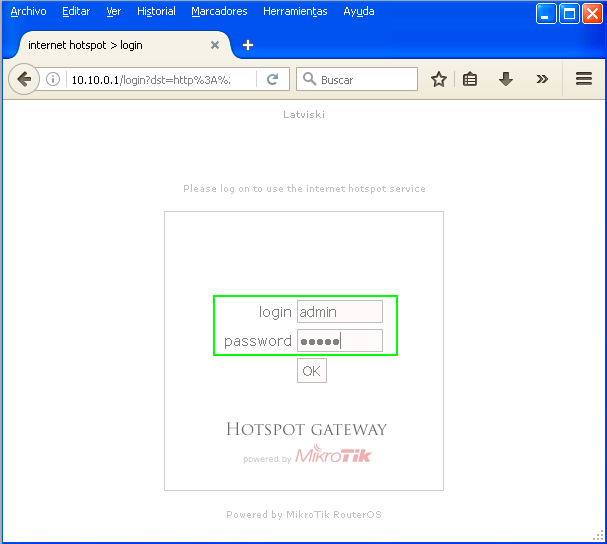The image size is (607, 544).
Task: Expand the toolbar overflow chevron
Action: (x=542, y=79)
